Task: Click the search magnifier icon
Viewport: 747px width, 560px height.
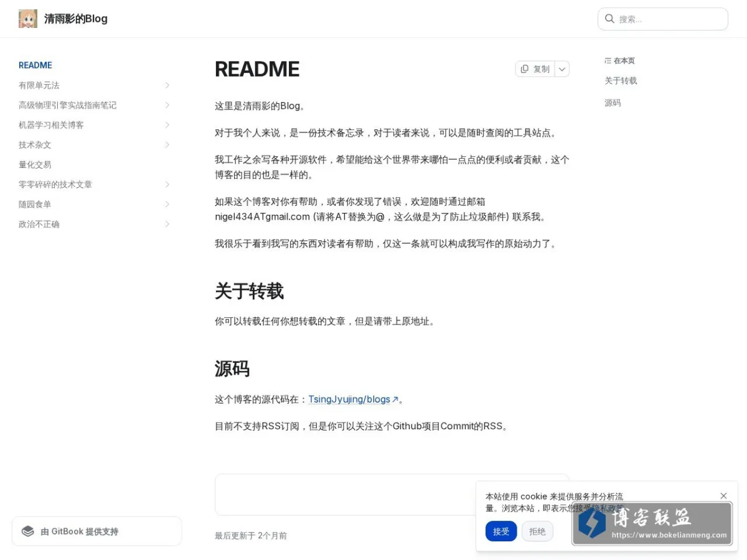Action: tap(609, 19)
